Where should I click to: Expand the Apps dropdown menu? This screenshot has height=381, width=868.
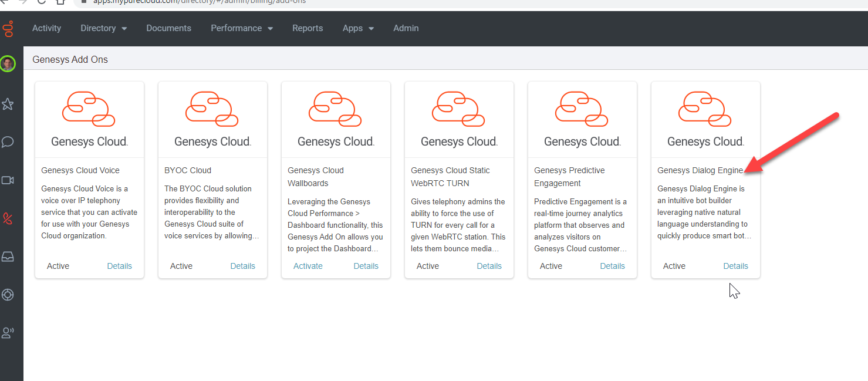(358, 28)
